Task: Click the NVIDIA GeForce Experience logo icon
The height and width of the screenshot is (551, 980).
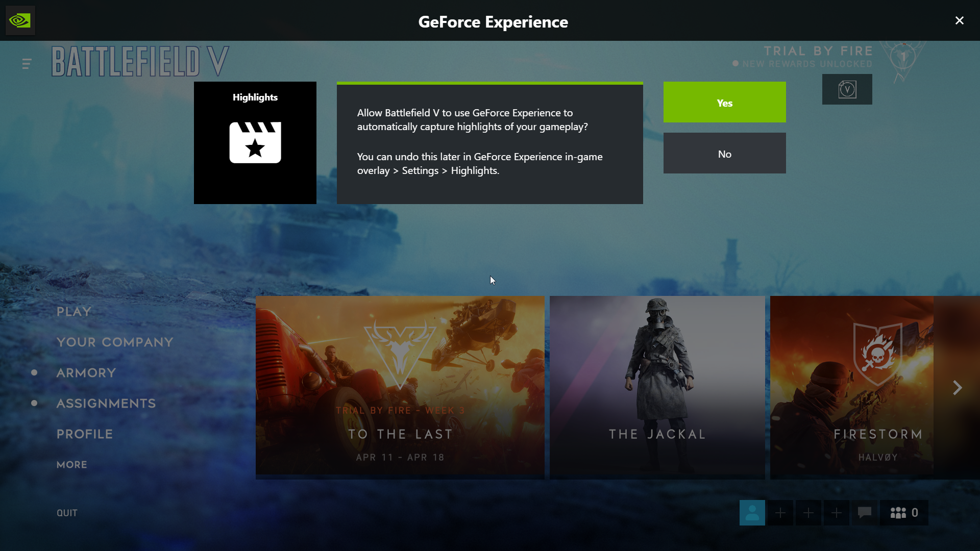Action: (20, 20)
